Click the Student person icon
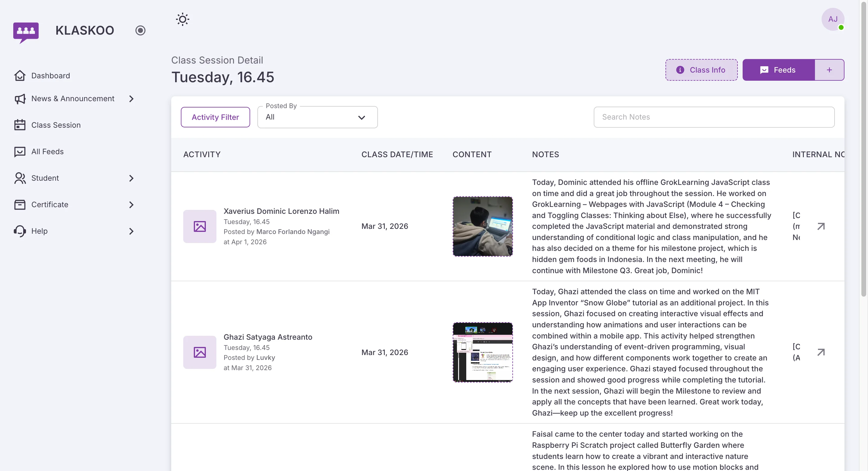This screenshot has width=868, height=471. pyautogui.click(x=20, y=178)
